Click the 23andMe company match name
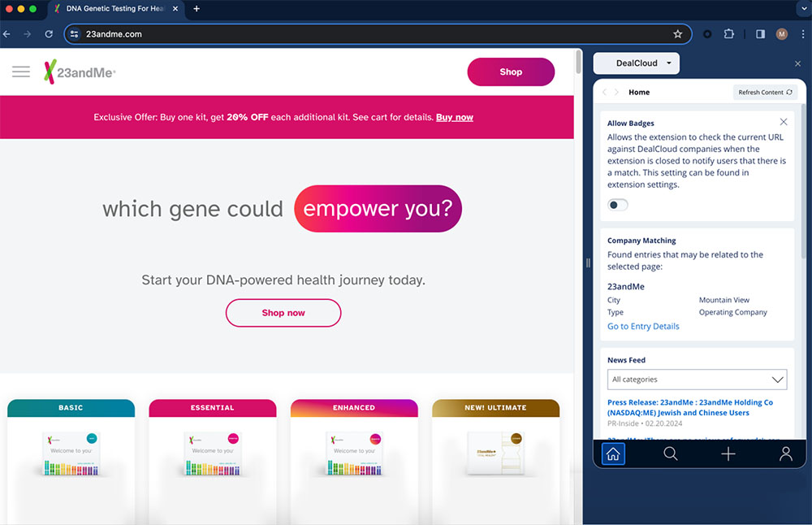The image size is (812, 525). tap(625, 287)
